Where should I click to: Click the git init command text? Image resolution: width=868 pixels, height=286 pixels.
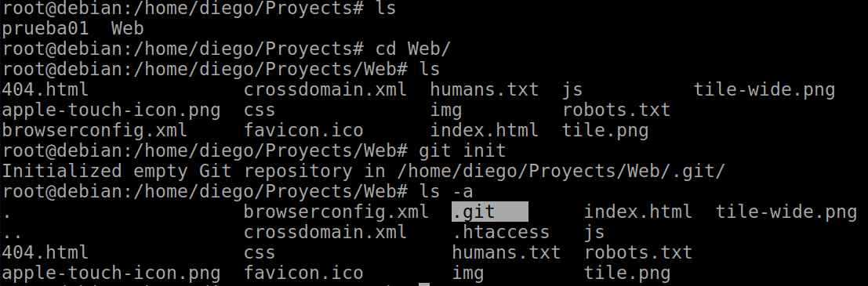tap(463, 150)
